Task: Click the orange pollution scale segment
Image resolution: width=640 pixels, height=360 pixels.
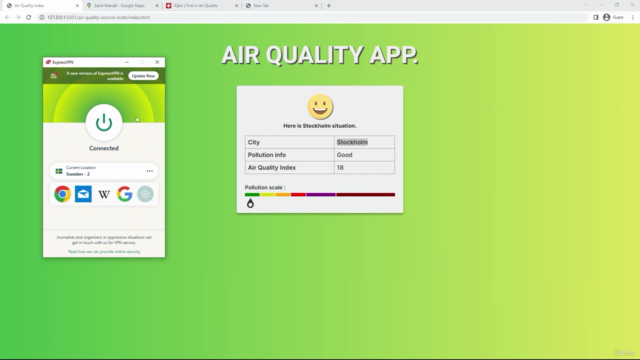Action: 283,195
